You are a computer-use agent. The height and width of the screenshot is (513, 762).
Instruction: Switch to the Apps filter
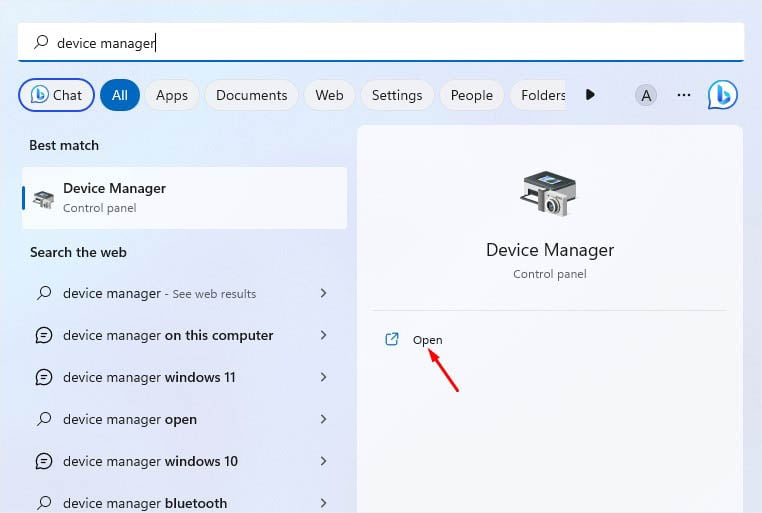(x=172, y=95)
